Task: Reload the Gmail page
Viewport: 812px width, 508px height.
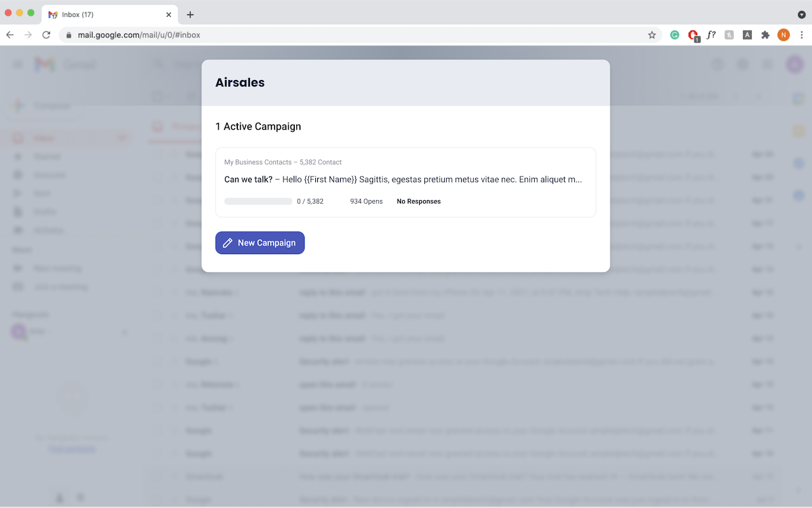Action: pos(46,35)
